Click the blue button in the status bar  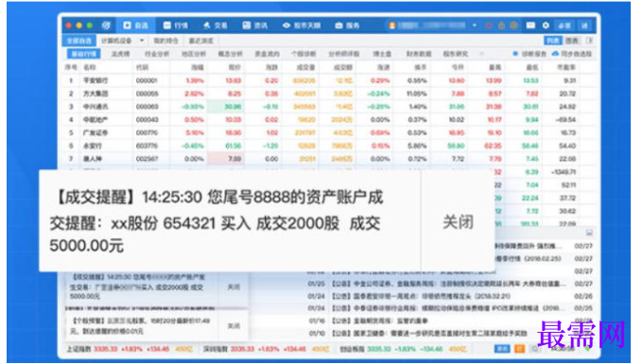tap(502, 349)
